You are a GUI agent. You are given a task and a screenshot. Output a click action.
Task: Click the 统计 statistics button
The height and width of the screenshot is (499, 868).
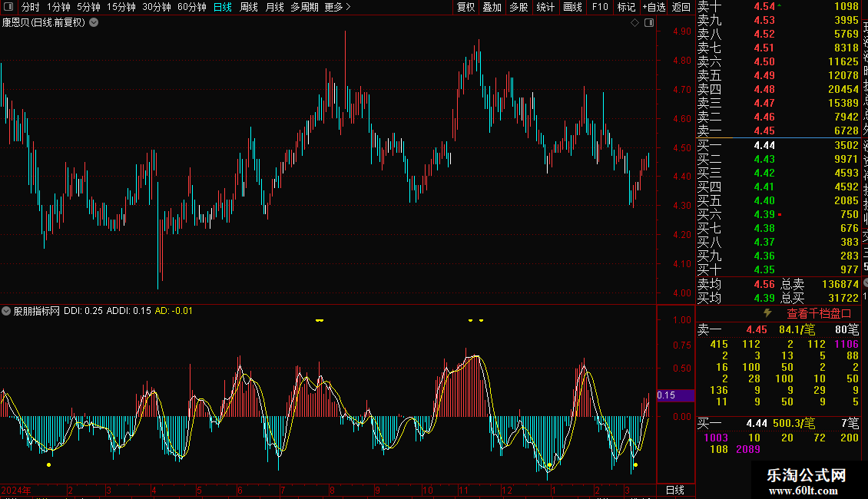545,7
